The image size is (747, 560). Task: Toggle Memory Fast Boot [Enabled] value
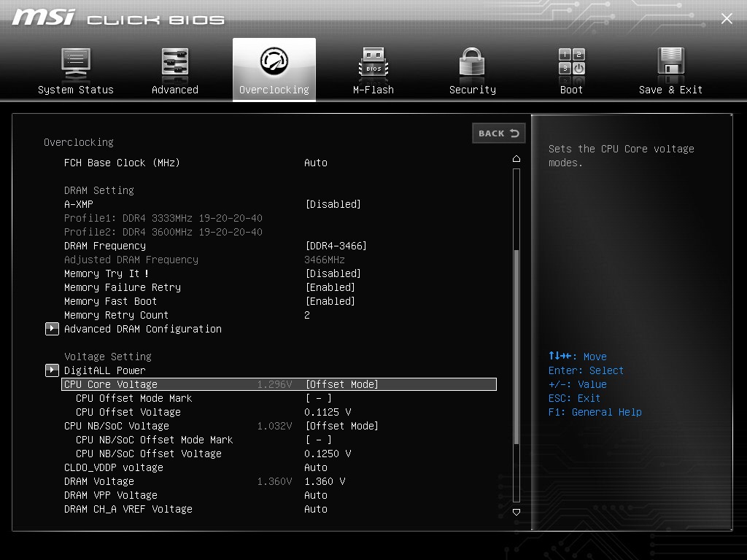330,301
